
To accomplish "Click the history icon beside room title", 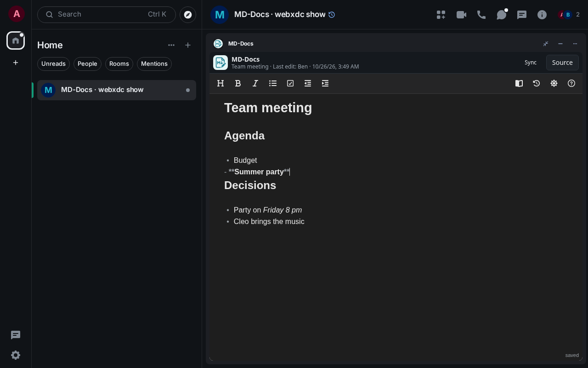I will pos(332,15).
